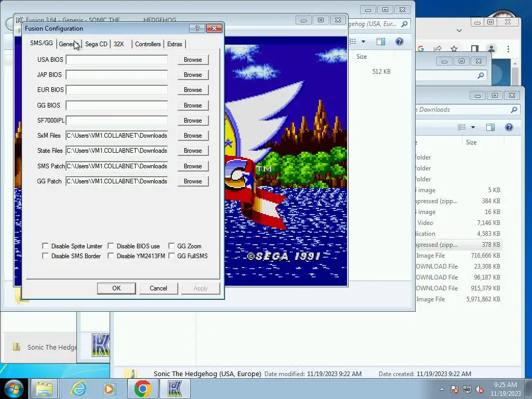Click the SMS Patch path field

tap(117, 166)
